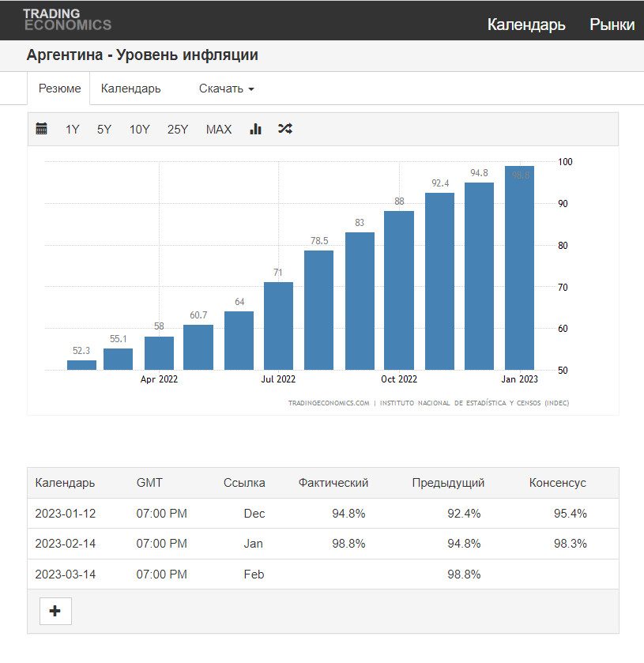This screenshot has height=663, width=644.
Task: Click the Jul 2022 bar showing 71
Action: point(278,326)
